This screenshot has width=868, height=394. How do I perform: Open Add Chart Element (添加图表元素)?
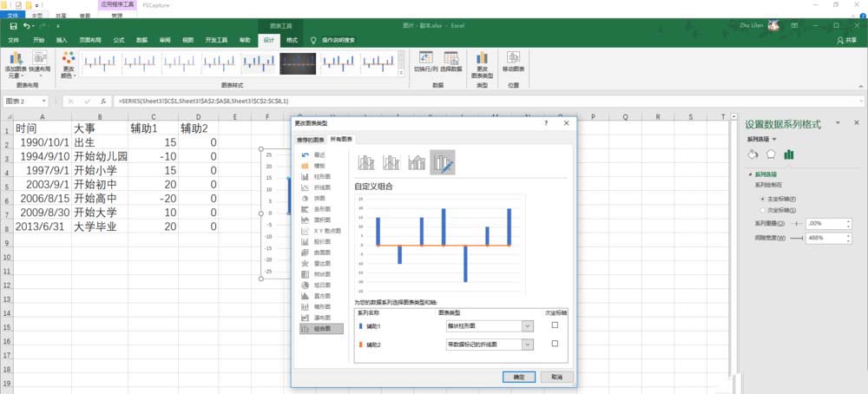[16, 63]
